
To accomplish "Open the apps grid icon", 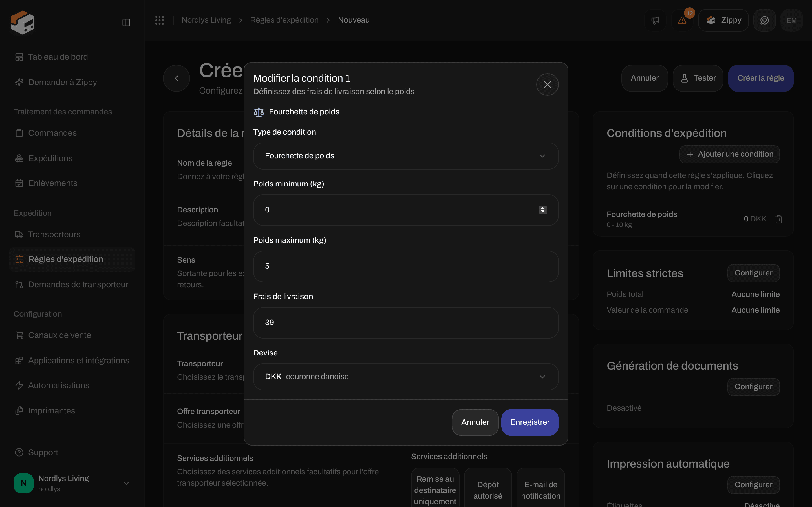I will point(159,20).
